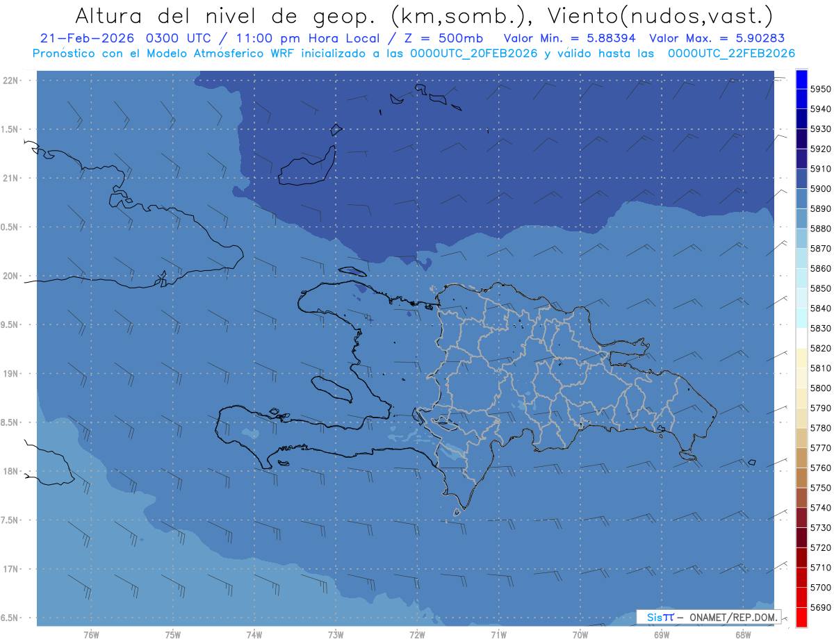Click the '71W' longitude label

(498, 635)
